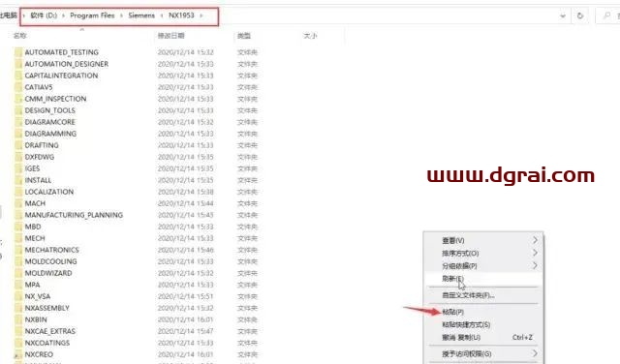Click the 文件夹 type cell of NXBIN
Screen dimensions: 620x364
(x=247, y=319)
